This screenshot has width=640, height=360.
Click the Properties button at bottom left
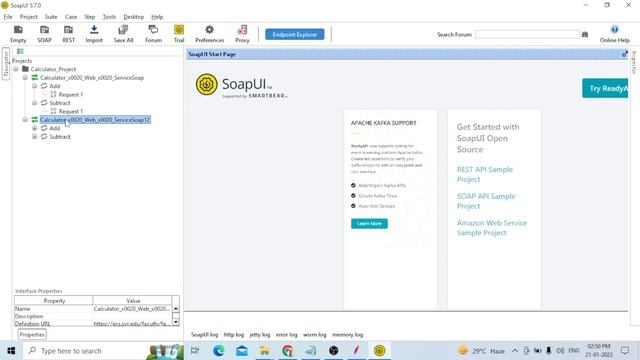(32, 334)
